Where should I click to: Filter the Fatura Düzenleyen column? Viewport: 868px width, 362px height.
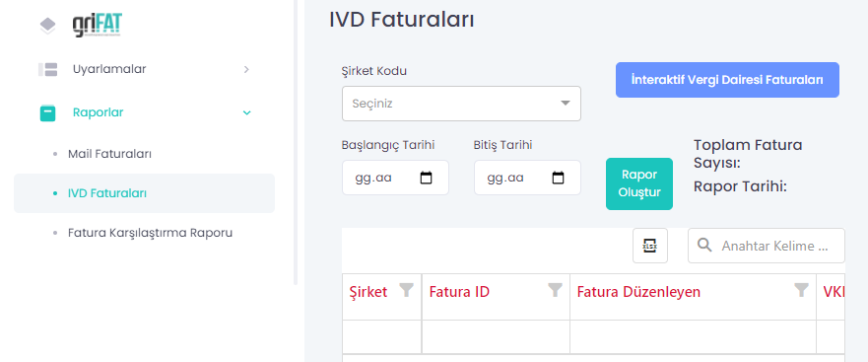click(x=801, y=290)
